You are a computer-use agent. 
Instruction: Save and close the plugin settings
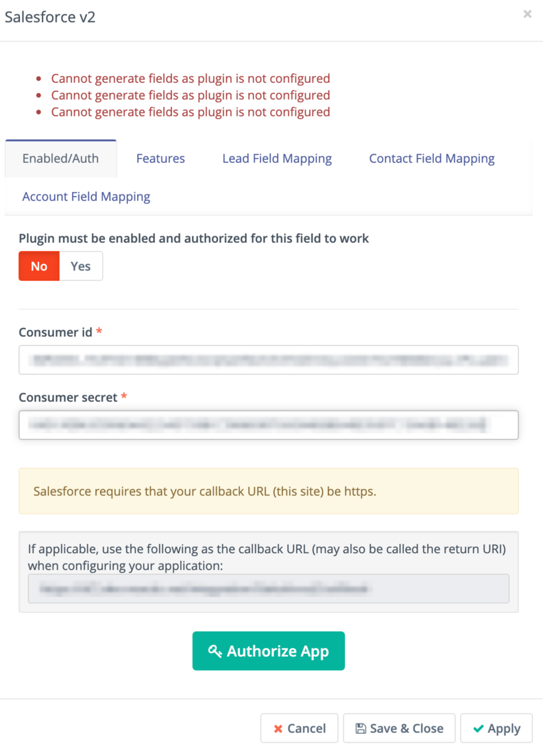coord(399,728)
